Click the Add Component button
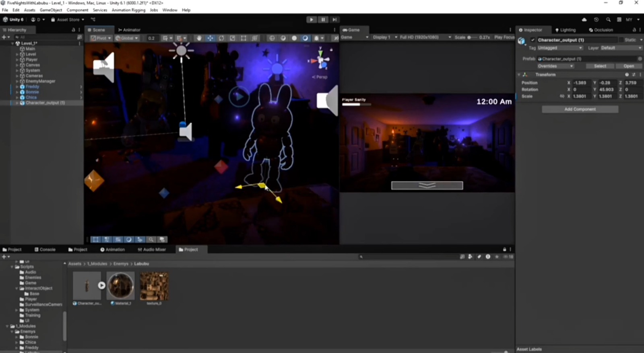Screen dimensions: 644x353 pos(580,109)
